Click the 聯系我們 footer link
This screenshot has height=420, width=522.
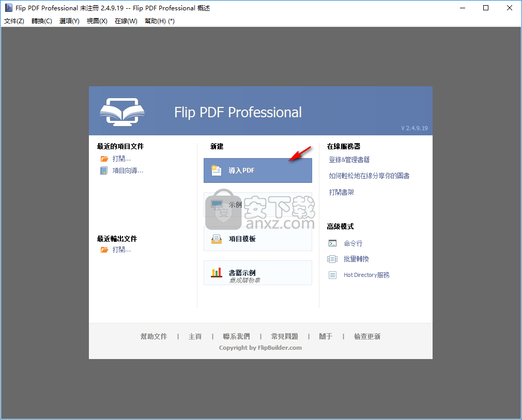click(x=236, y=336)
